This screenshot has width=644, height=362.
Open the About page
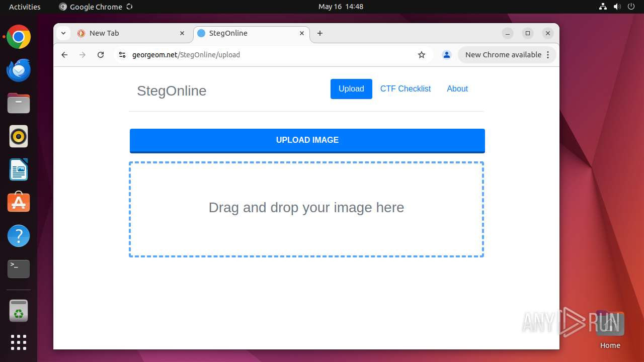pos(457,89)
